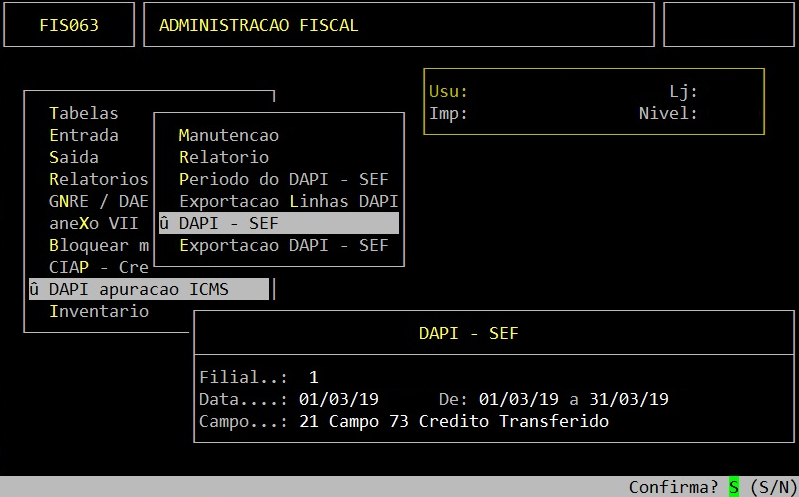Click the ADMINISTRACAO FISCAL title header
Screen dimensions: 799x497
point(258,25)
